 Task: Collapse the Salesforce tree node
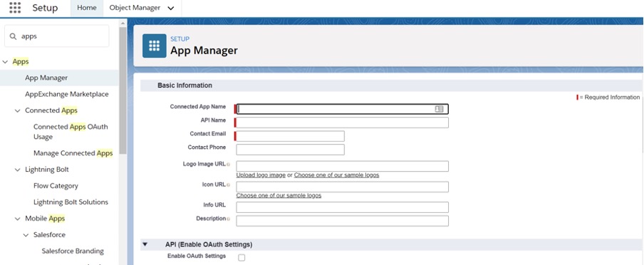pos(26,235)
